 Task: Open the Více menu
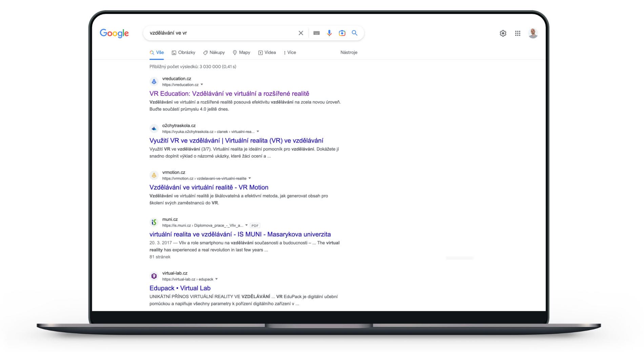tap(290, 53)
